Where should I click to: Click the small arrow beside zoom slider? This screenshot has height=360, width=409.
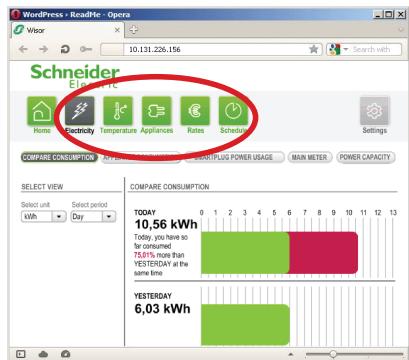pyautogui.click(x=291, y=354)
